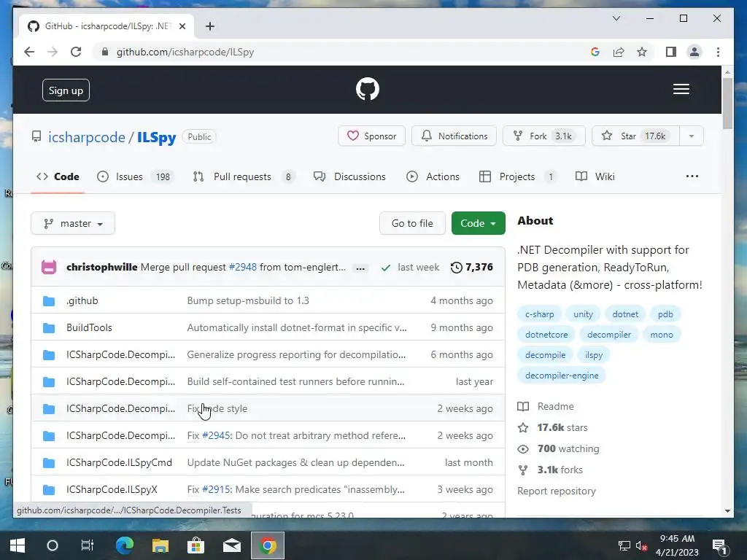Open the icsharpcode owner link
Image resolution: width=747 pixels, height=560 pixels.
click(87, 137)
